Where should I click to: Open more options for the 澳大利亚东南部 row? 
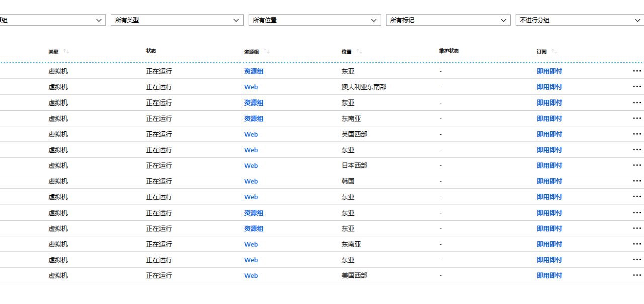coord(637,87)
